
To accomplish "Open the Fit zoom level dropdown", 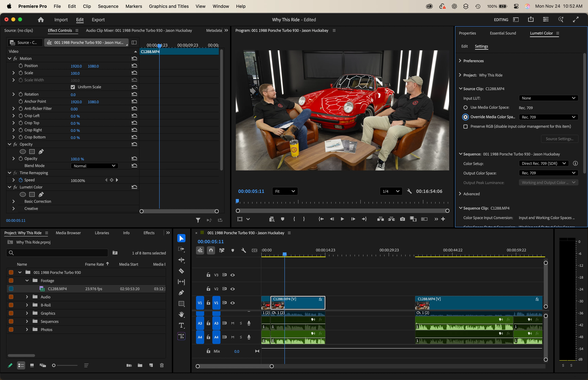I will (x=285, y=191).
